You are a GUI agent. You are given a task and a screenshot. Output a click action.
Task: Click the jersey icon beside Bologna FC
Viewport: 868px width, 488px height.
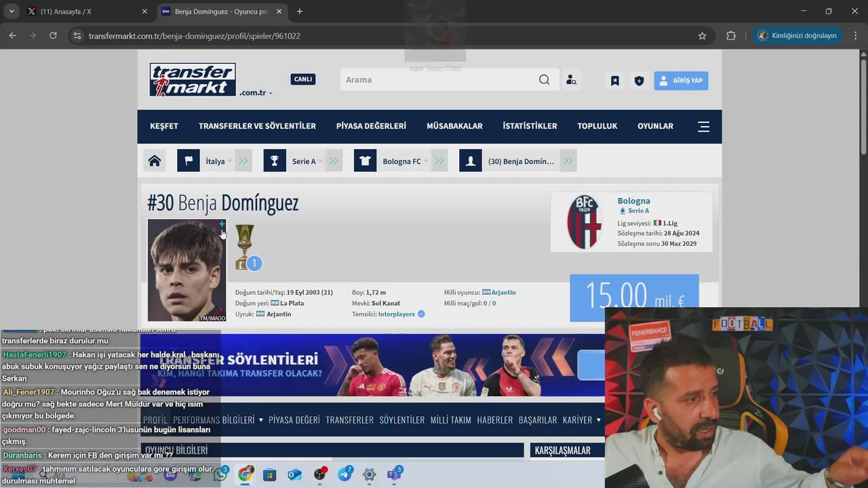tap(365, 161)
